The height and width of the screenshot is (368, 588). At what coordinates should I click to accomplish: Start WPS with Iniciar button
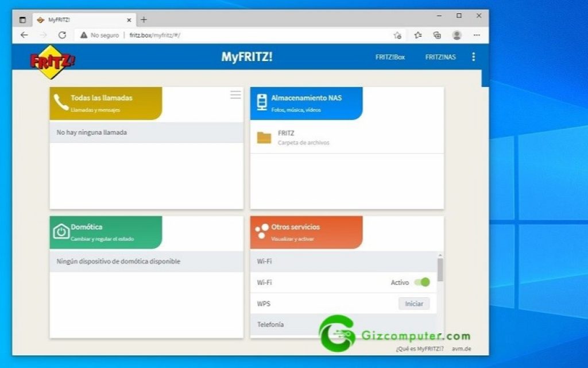[414, 304]
